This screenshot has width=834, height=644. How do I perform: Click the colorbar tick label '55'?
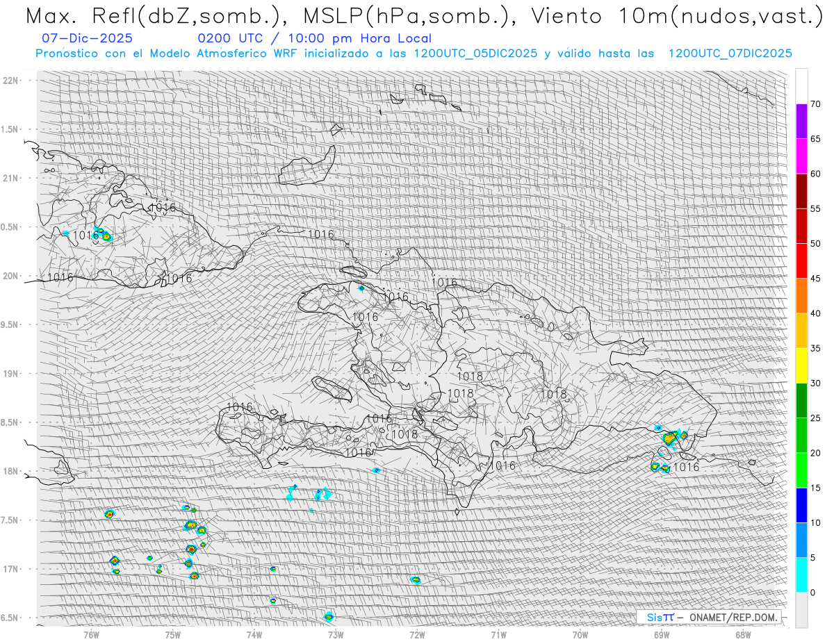(x=815, y=208)
